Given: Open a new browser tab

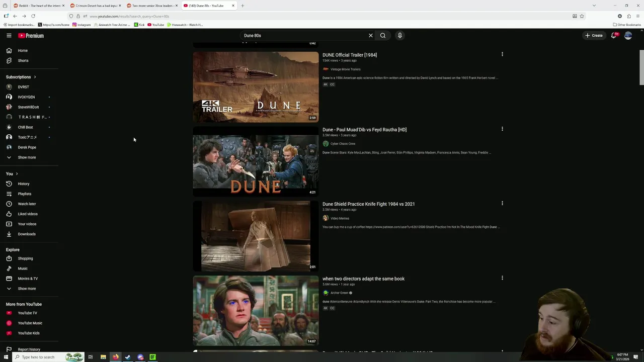Looking at the screenshot, I should click(x=243, y=6).
